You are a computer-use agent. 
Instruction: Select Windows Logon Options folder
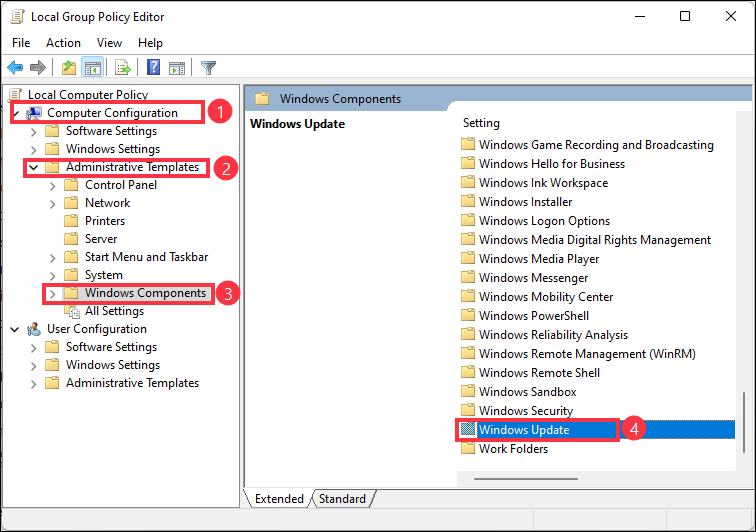point(544,221)
